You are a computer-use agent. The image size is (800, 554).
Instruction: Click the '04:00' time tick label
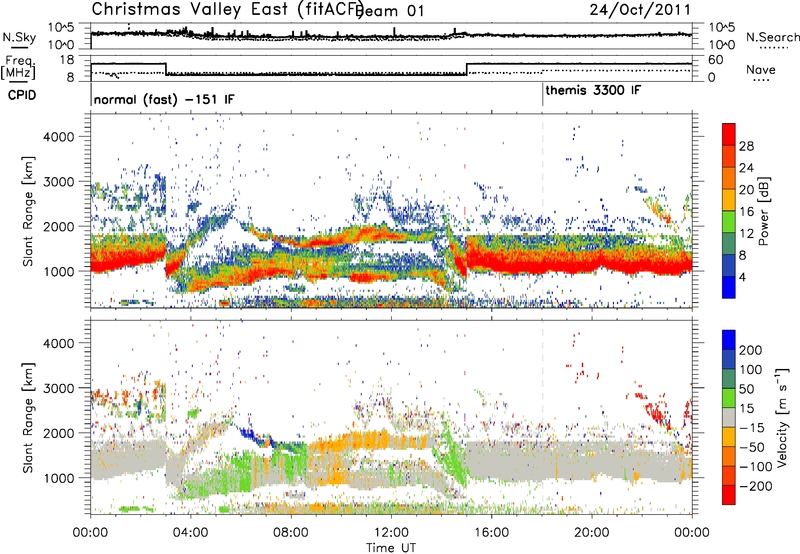click(191, 533)
